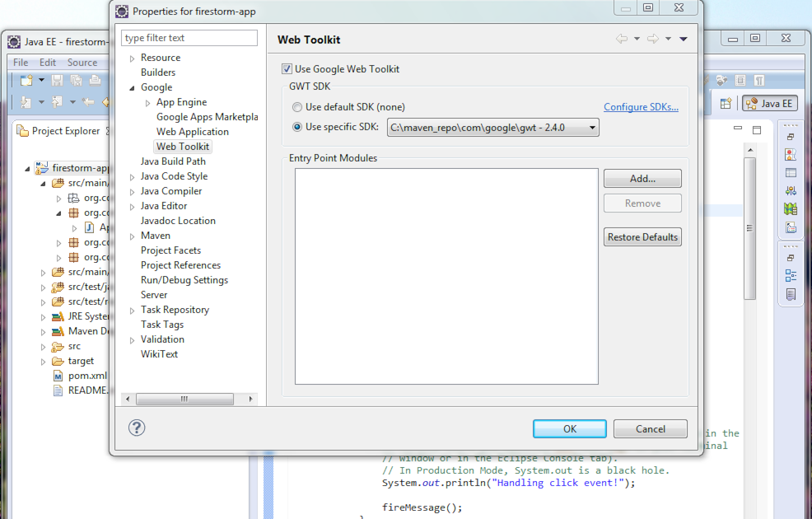The width and height of the screenshot is (812, 519).
Task: Click the horizontal scrollbar thumb under properties tree
Action: click(184, 399)
